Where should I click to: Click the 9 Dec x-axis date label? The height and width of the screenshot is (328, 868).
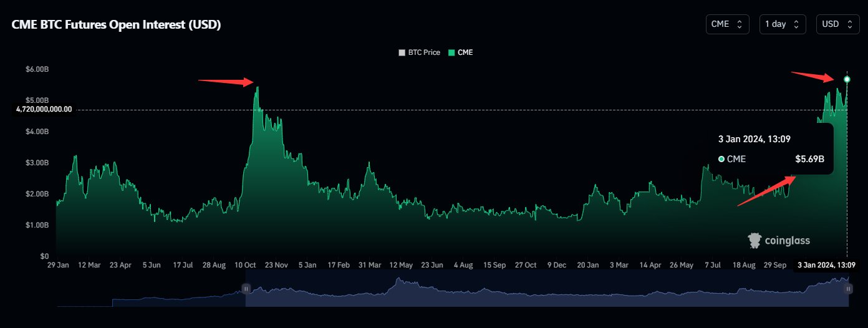pyautogui.click(x=557, y=265)
